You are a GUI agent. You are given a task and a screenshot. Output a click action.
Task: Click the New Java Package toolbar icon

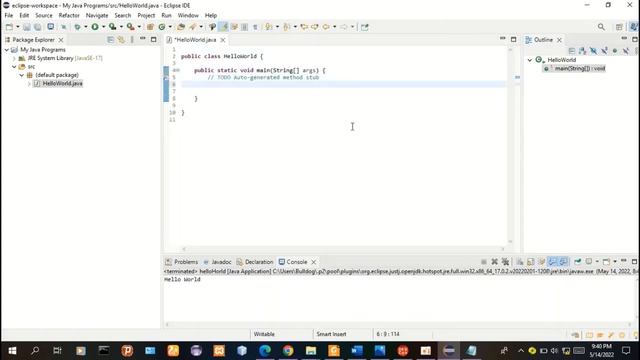150,27
